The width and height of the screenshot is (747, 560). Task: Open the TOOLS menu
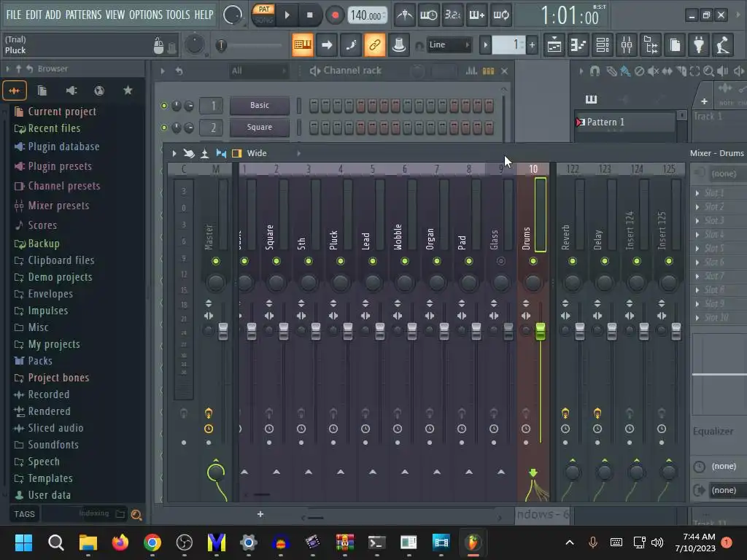pos(178,15)
